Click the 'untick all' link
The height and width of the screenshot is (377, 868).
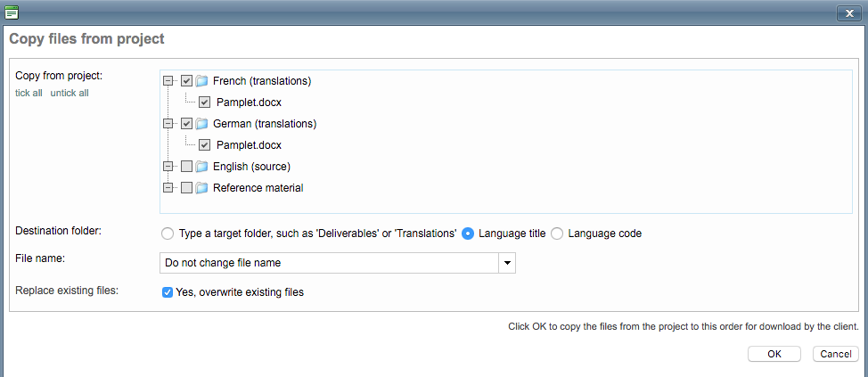point(70,94)
